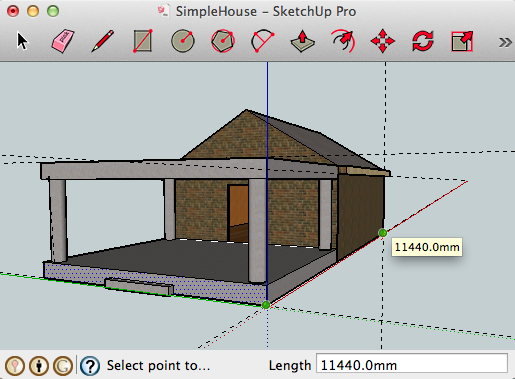
Task: Select the Push/Pull tool
Action: (302, 41)
